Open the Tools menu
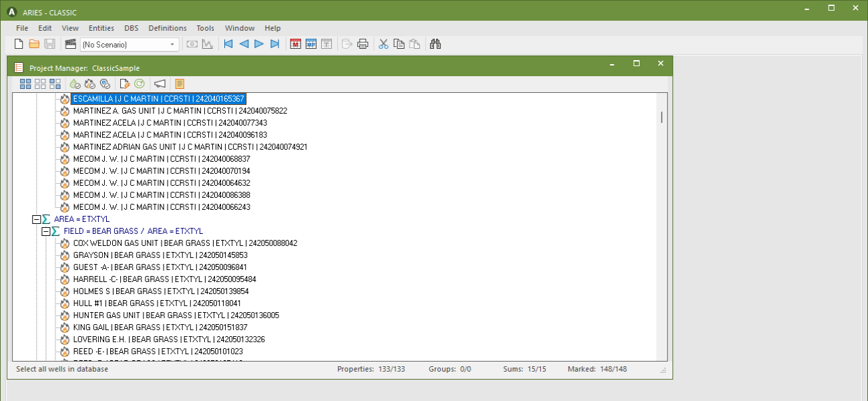 pyautogui.click(x=206, y=28)
